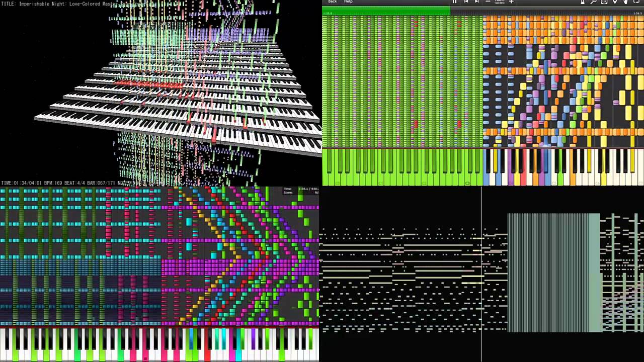Click the speed percentage readout
This screenshot has height=362, width=644.
click(x=499, y=2)
